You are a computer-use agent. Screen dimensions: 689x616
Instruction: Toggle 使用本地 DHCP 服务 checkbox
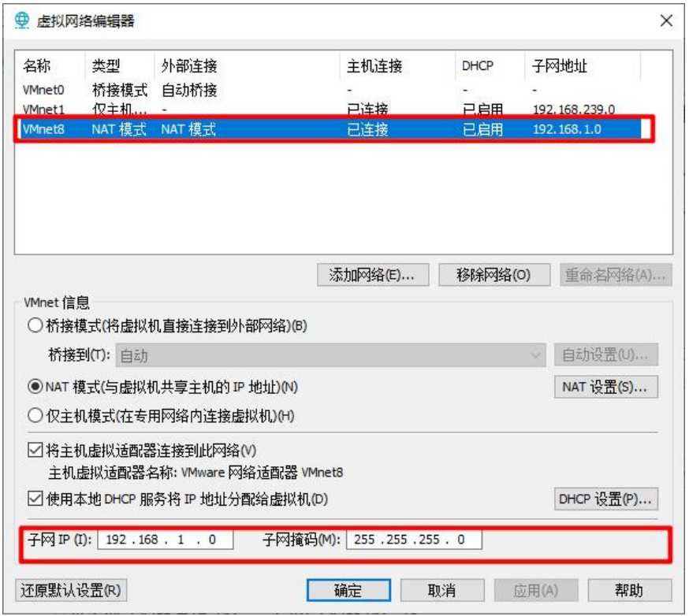35,499
